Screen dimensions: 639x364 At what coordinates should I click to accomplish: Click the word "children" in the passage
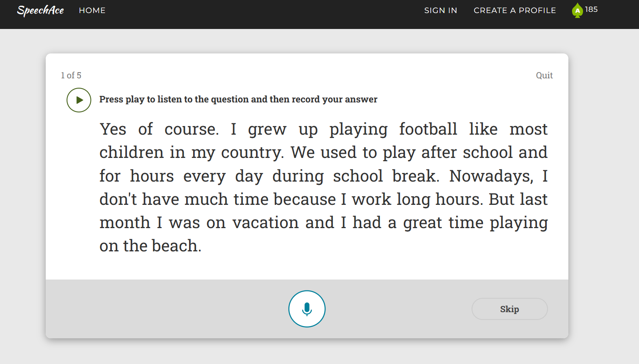131,153
